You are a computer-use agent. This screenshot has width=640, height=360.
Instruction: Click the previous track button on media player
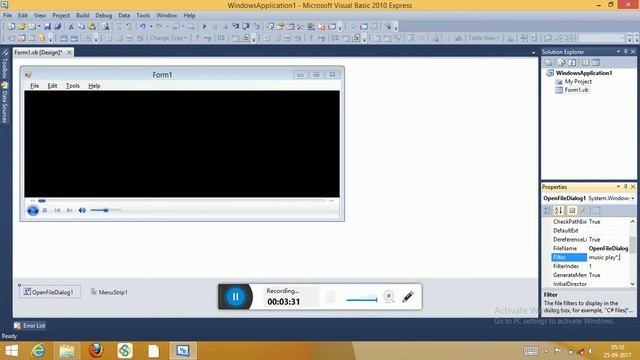coord(57,211)
